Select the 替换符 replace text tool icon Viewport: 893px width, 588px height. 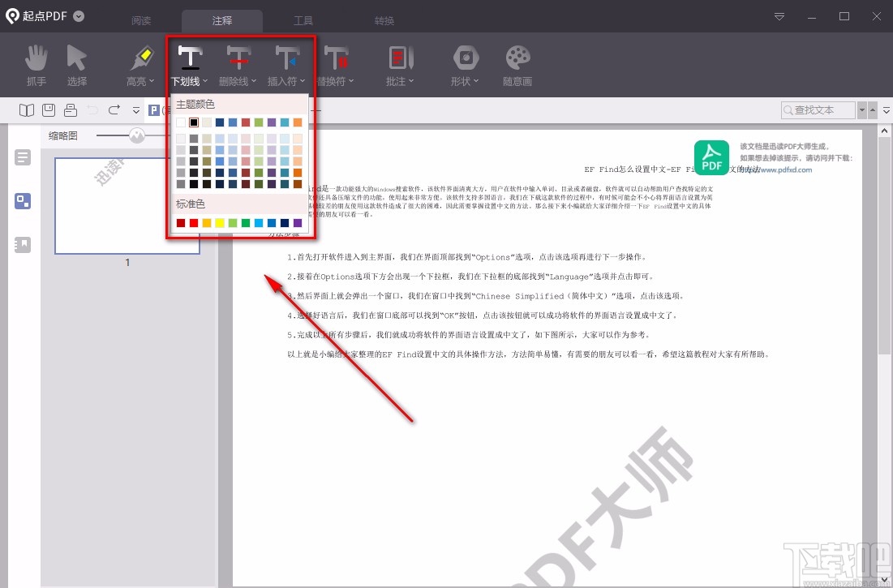(x=336, y=58)
